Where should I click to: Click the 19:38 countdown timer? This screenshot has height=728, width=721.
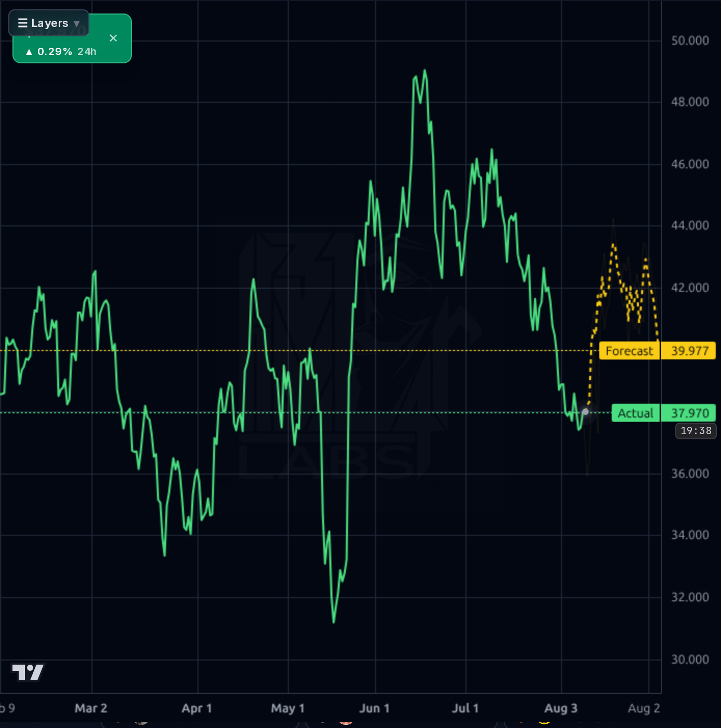696,431
